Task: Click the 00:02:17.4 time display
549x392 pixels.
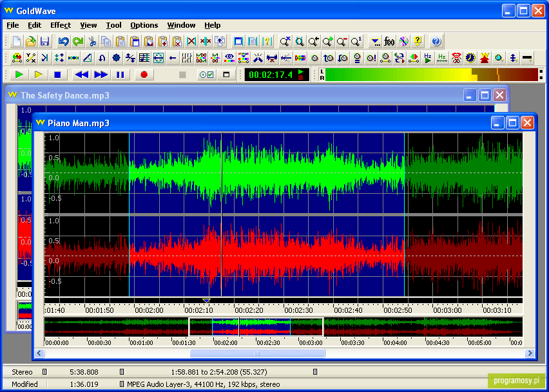Action: (276, 75)
